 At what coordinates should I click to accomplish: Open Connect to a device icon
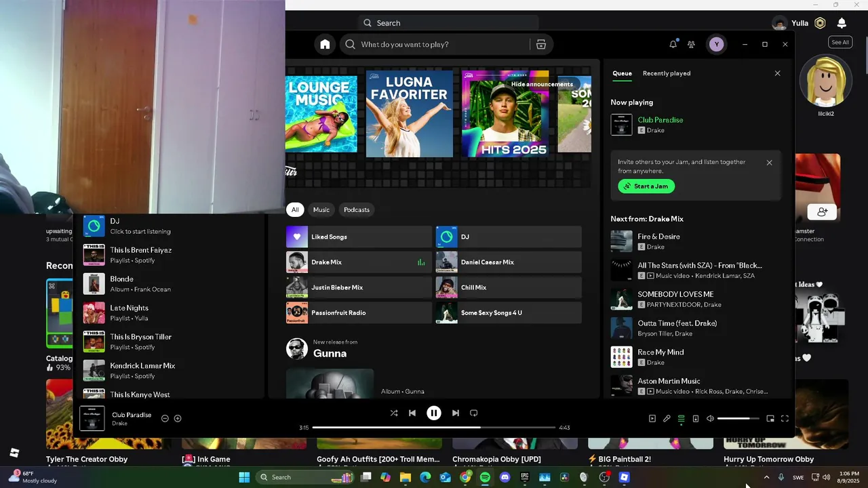coord(696,419)
